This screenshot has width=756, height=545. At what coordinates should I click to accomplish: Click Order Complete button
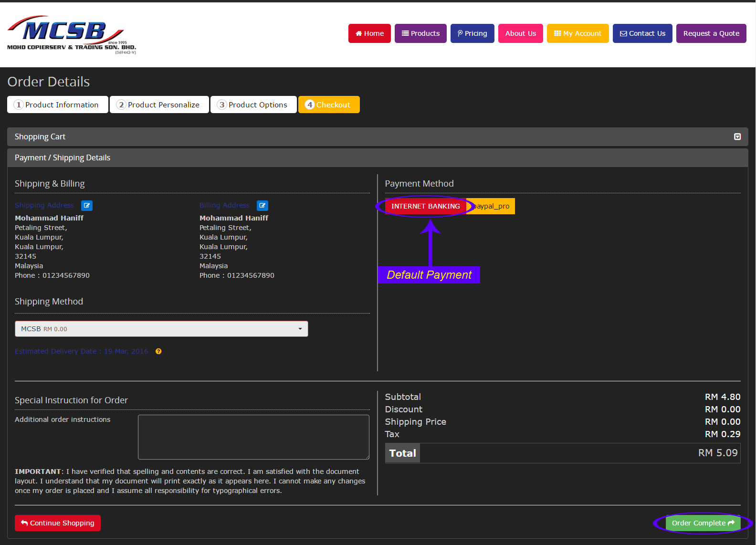703,523
